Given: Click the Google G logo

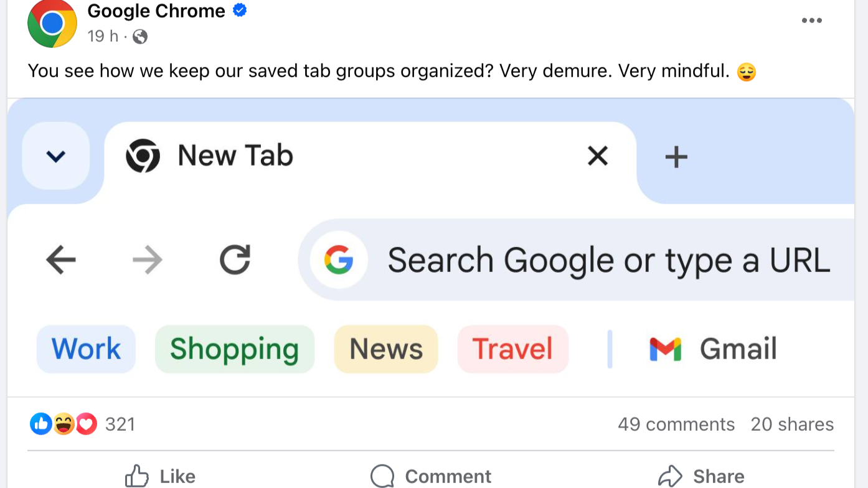Looking at the screenshot, I should click(x=339, y=260).
